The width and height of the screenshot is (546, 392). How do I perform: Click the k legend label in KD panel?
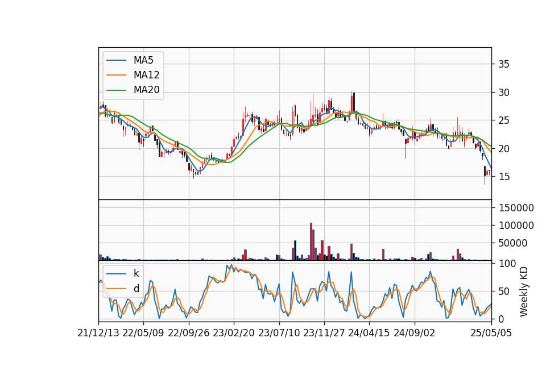136,273
